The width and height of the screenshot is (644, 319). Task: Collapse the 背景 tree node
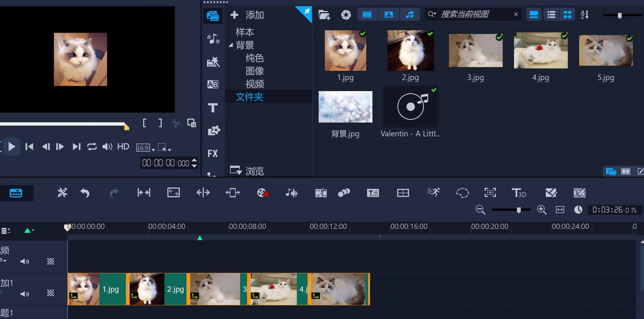pos(231,45)
